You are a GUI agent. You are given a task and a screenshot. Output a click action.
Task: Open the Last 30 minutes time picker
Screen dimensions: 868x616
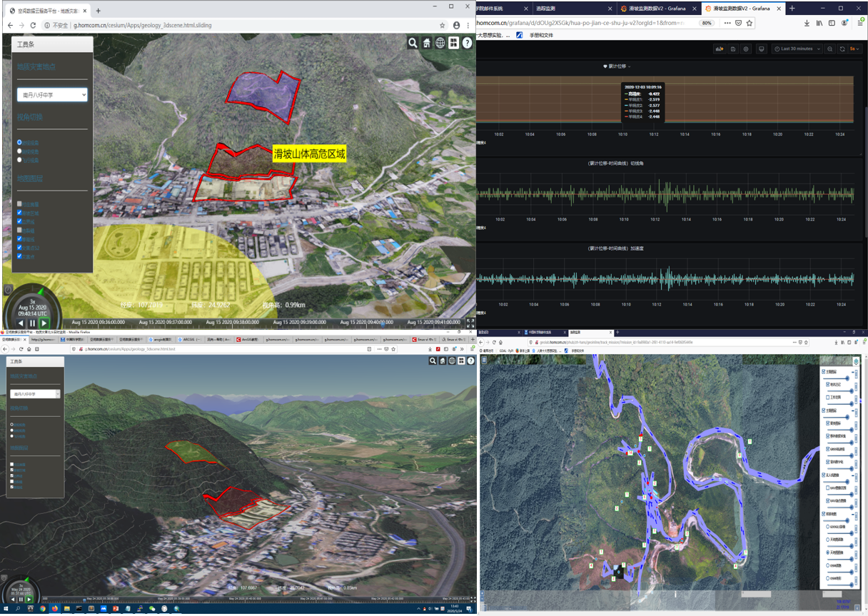point(797,49)
